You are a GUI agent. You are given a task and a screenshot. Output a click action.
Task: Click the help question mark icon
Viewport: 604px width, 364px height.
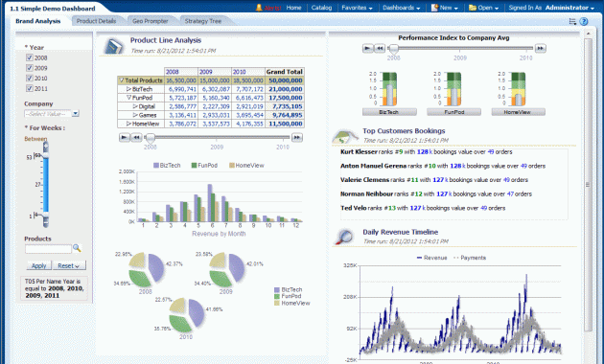(584, 21)
